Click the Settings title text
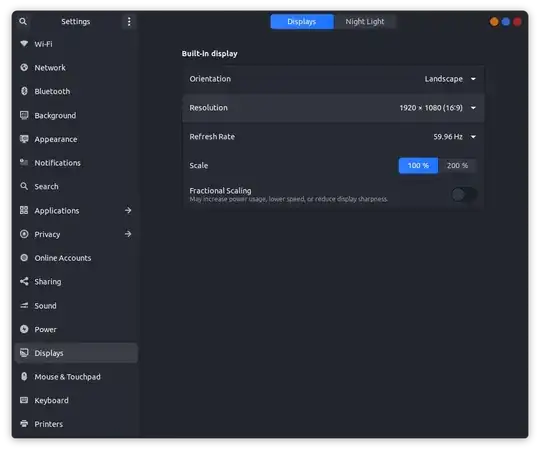Image resolution: width=540 pixels, height=451 pixels. (76, 22)
